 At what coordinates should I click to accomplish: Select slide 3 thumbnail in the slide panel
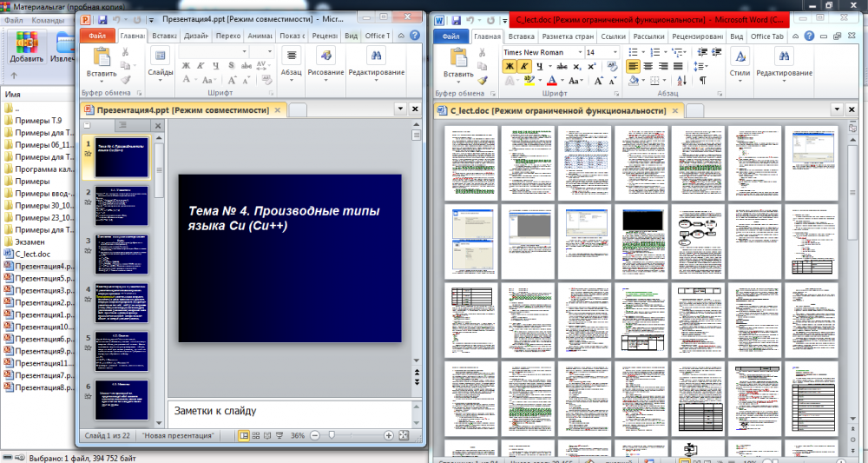tap(122, 254)
